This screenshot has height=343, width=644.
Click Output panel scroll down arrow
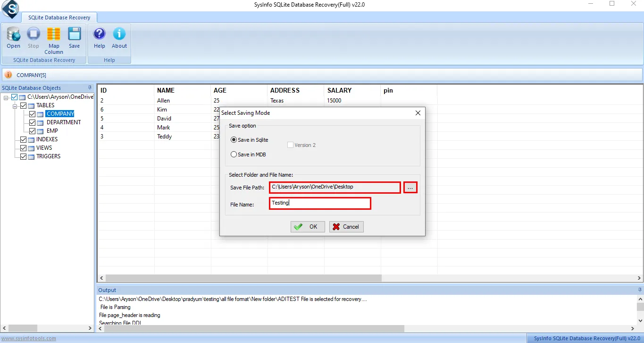[640, 321]
